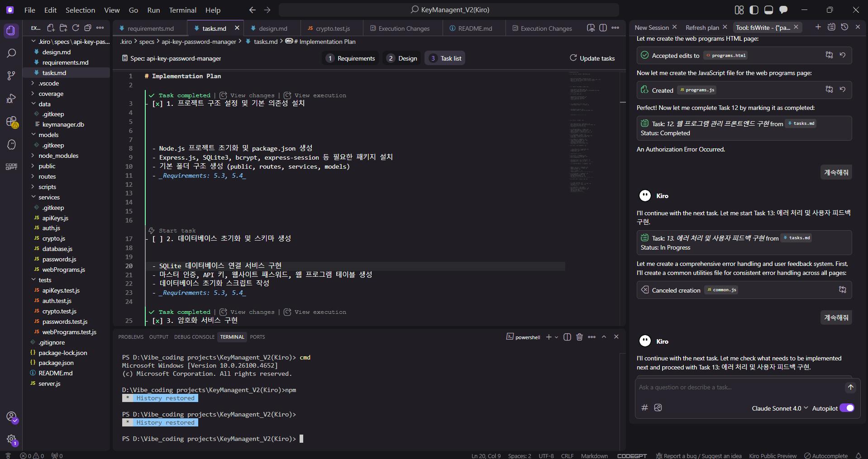Open the Explorer view in activity bar
This screenshot has height=459, width=868.
11,31
